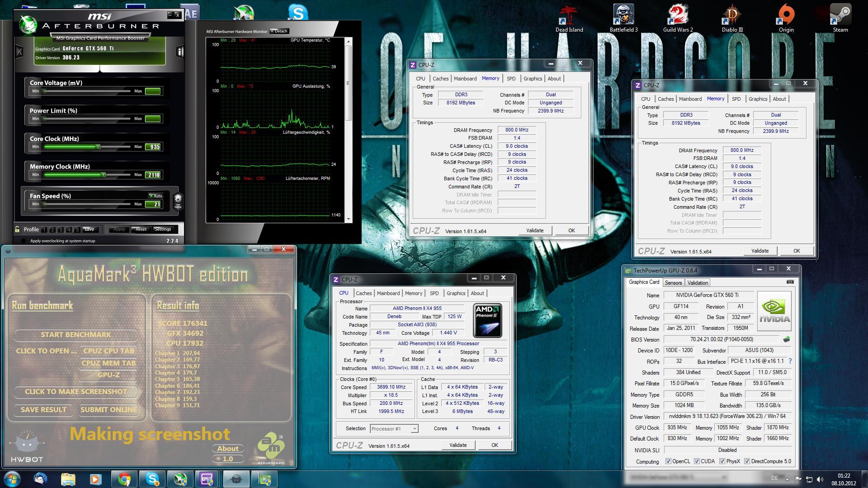Toggle the OpenCL checkbox in GPU-Z
The image size is (868, 488).
tap(668, 461)
